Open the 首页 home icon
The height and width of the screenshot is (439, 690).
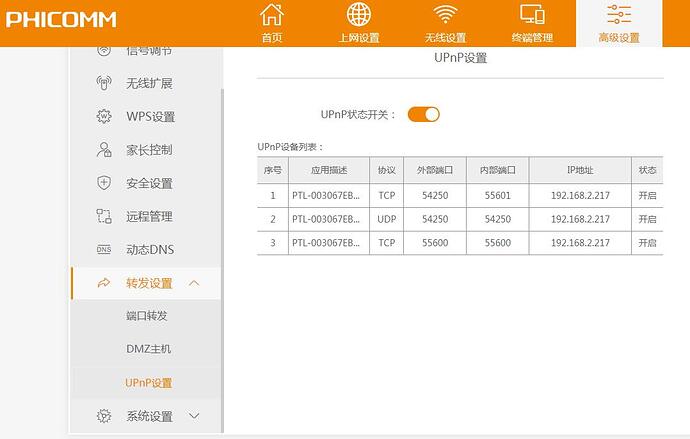tap(272, 15)
